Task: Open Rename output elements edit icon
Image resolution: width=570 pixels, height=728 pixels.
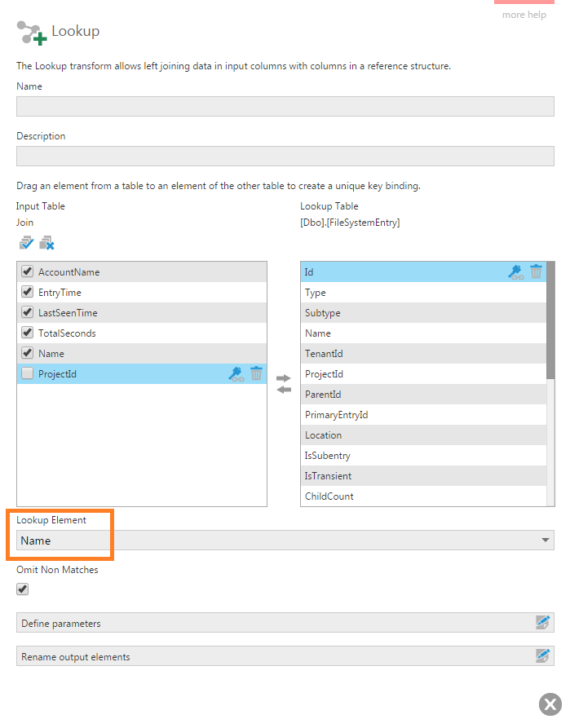Action: 542,655
